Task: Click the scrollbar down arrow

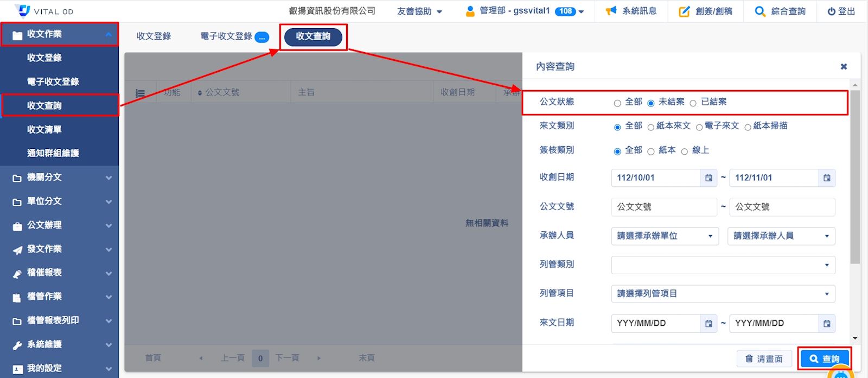Action: coord(855,338)
